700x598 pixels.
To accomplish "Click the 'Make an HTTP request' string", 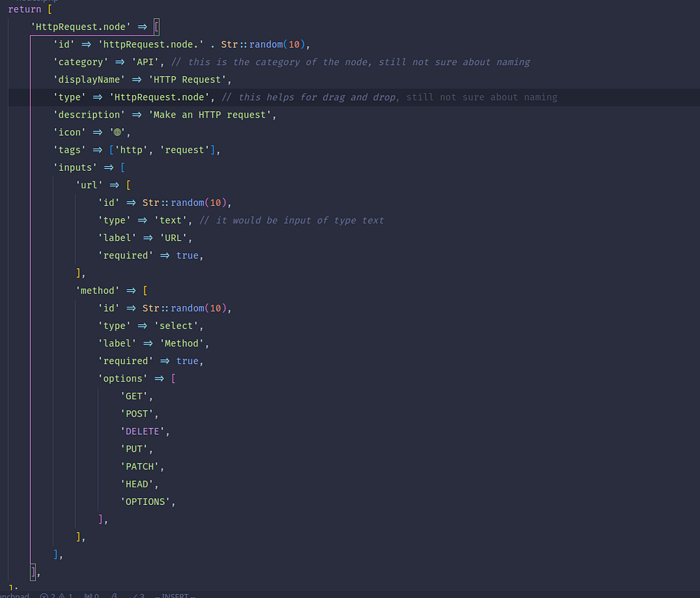I will (x=210, y=115).
